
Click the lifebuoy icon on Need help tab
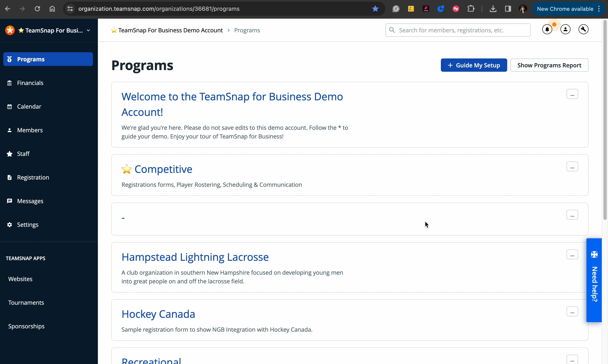594,255
